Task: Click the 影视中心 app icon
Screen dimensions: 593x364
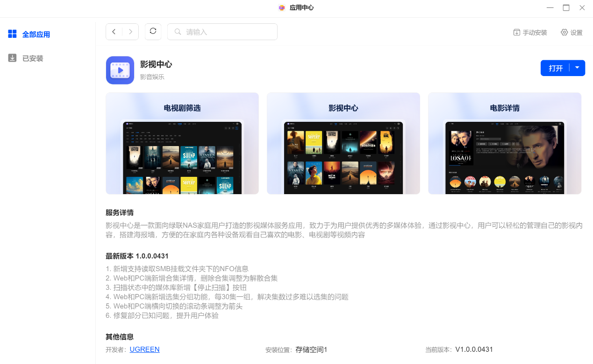Action: tap(120, 70)
